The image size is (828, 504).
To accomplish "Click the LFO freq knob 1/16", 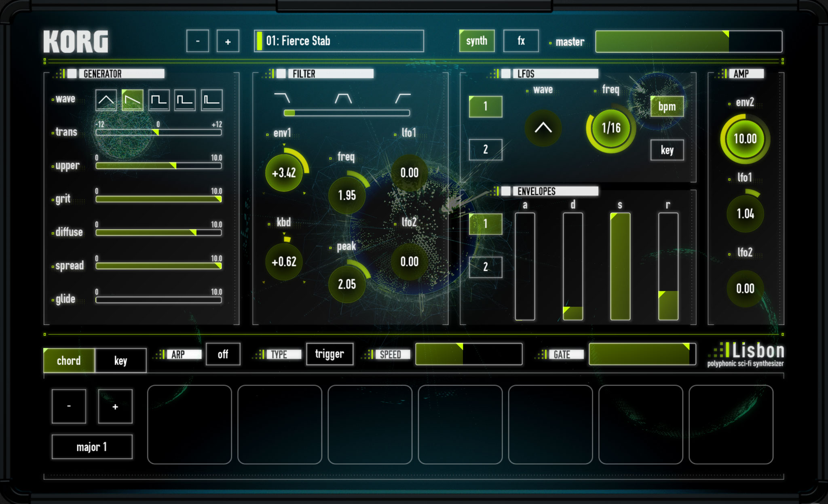I will (611, 128).
